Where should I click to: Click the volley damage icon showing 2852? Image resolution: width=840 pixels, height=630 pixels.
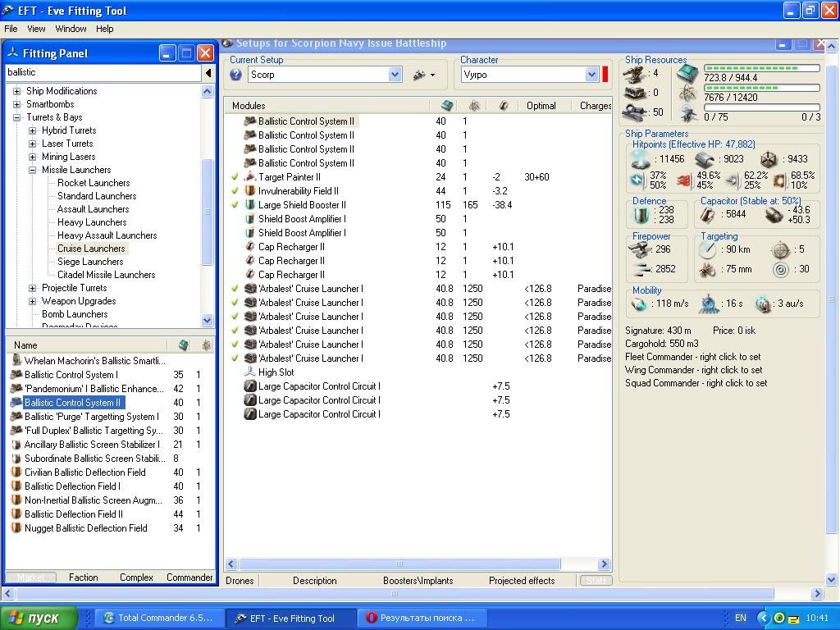click(x=640, y=269)
